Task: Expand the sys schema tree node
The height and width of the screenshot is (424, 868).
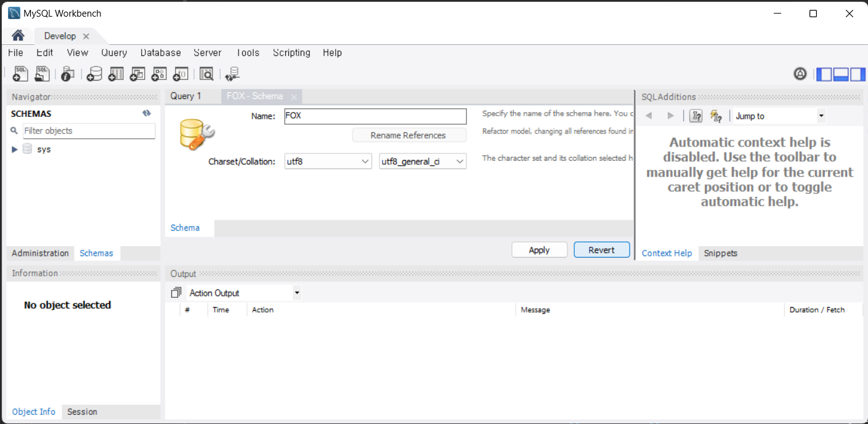Action: click(x=15, y=150)
